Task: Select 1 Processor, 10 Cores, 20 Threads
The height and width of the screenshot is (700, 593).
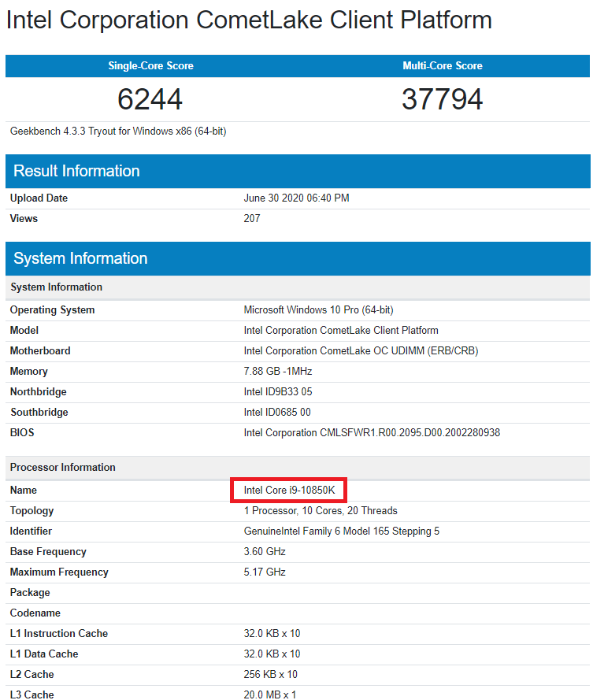Action: [x=321, y=511]
